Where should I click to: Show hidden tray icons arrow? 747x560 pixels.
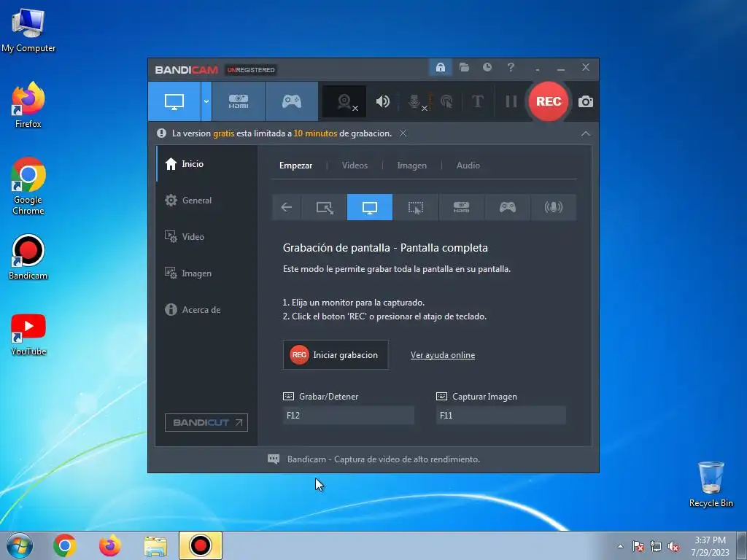point(620,546)
